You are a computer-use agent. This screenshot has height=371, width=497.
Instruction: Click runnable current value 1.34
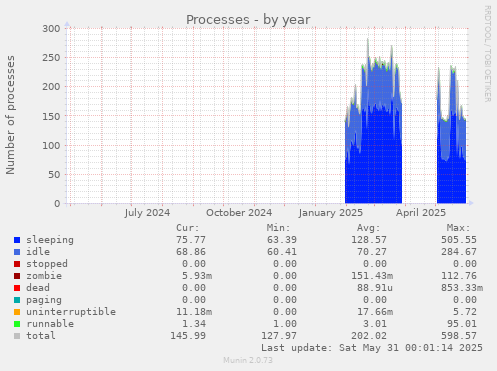tap(194, 324)
